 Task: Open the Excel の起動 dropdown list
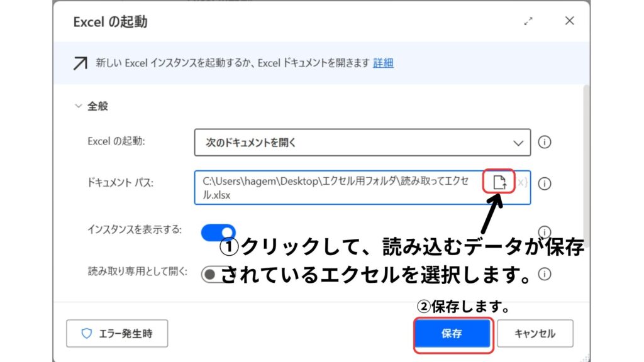362,143
